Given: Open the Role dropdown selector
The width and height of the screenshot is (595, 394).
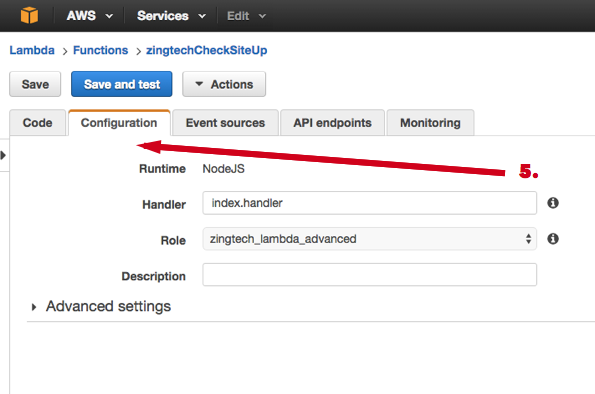Looking at the screenshot, I should (370, 239).
